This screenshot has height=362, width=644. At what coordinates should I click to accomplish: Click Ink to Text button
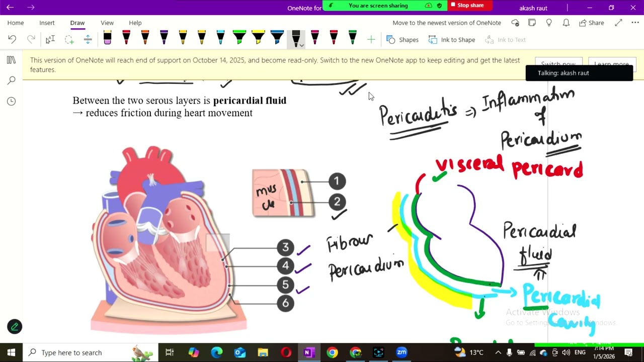point(505,40)
